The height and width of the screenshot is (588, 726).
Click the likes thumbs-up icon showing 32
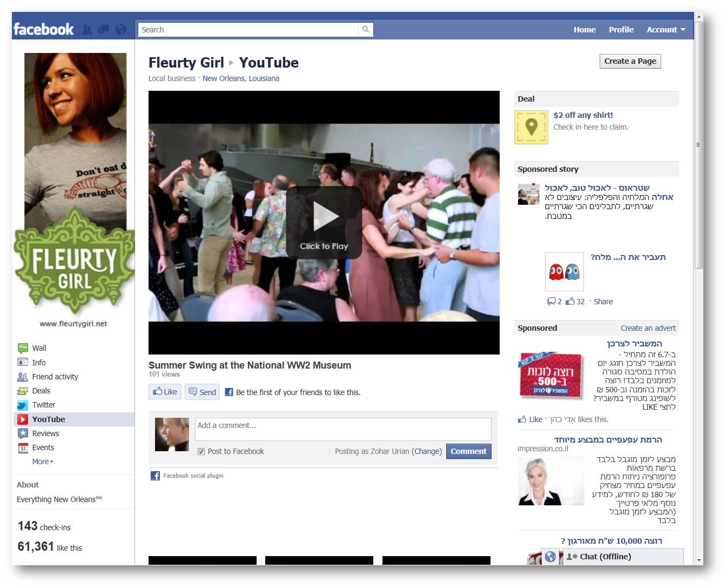click(570, 302)
